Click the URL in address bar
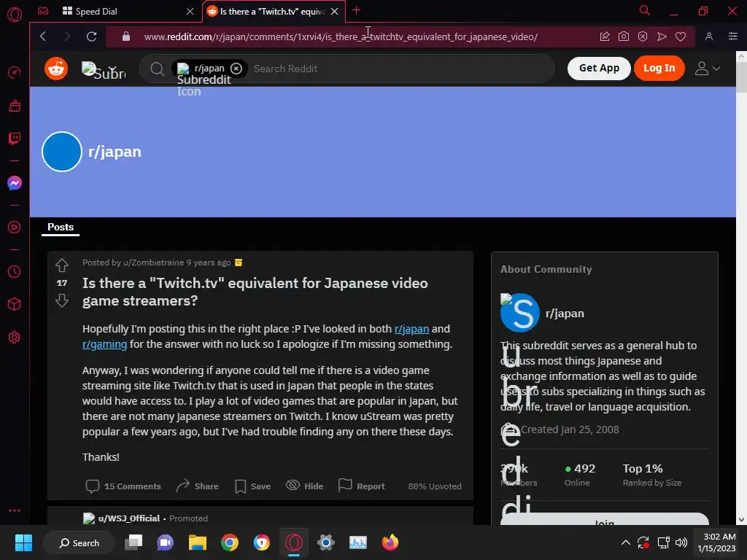Image resolution: width=747 pixels, height=560 pixels. pos(341,36)
